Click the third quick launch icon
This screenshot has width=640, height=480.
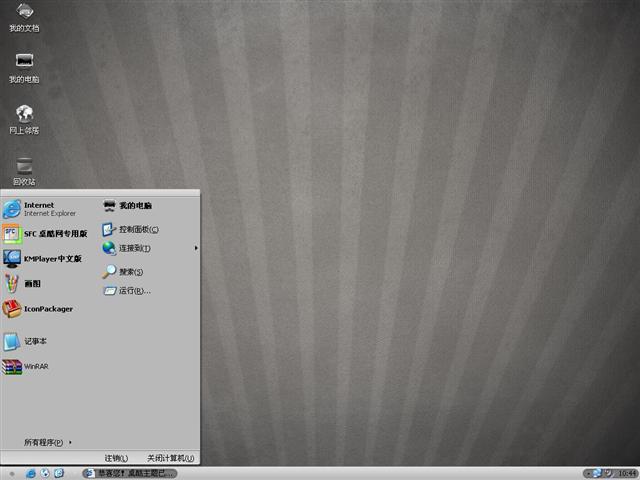tap(59, 473)
